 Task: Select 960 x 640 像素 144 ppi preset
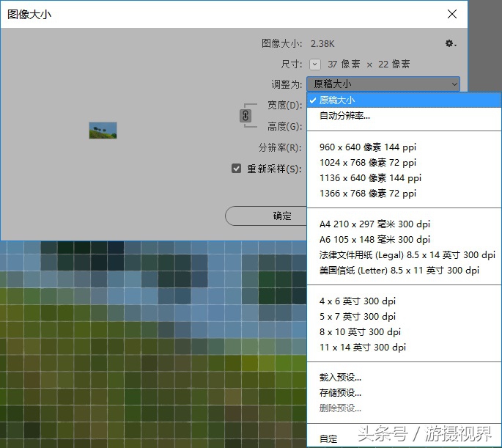coord(404,147)
